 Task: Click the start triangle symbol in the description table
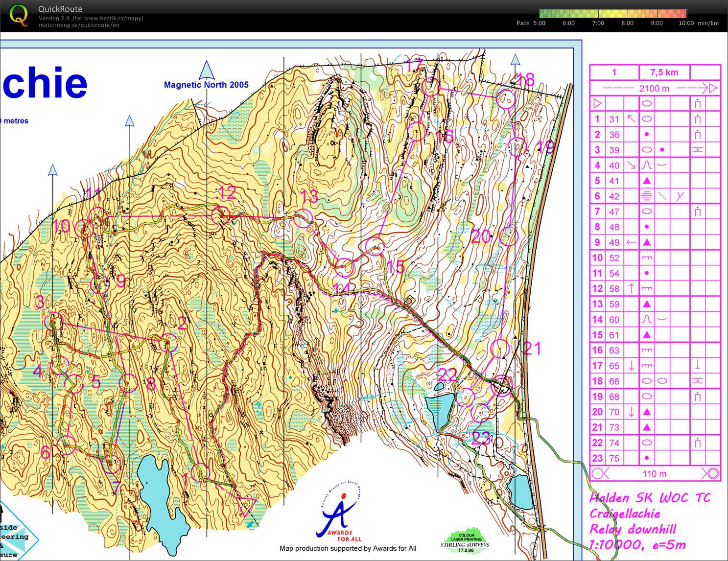pyautogui.click(x=597, y=103)
